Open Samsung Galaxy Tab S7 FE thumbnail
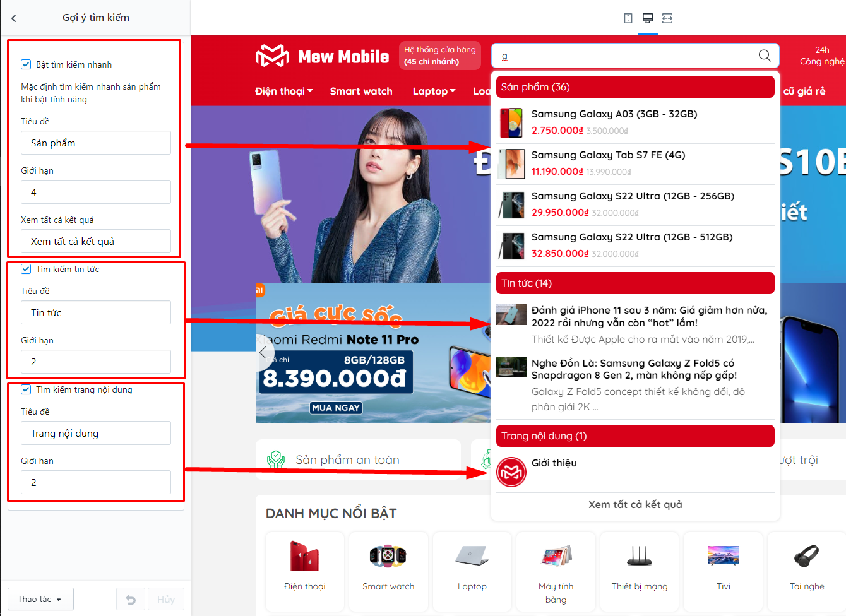The width and height of the screenshot is (846, 616). [x=511, y=163]
